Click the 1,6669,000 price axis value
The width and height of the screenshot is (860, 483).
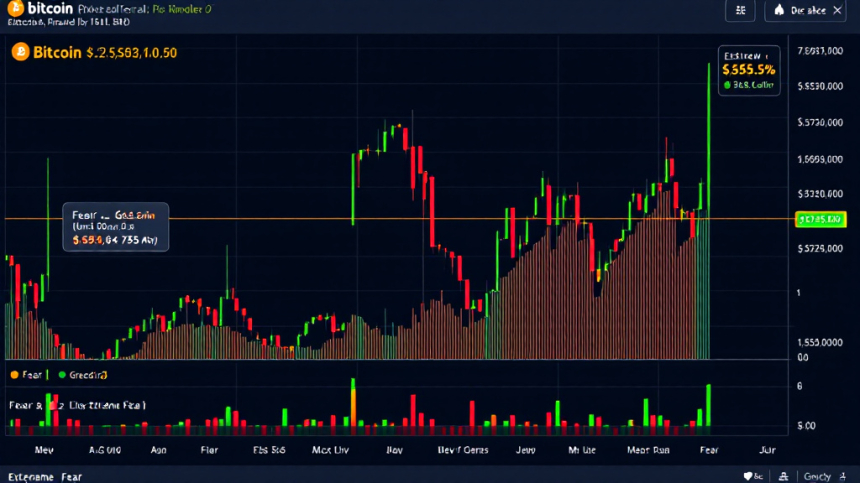pos(820,160)
